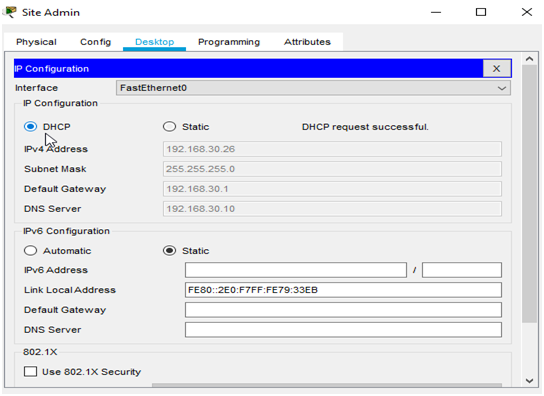Click the vertical scrollbar down arrow
This screenshot has width=544, height=396.
[x=529, y=381]
